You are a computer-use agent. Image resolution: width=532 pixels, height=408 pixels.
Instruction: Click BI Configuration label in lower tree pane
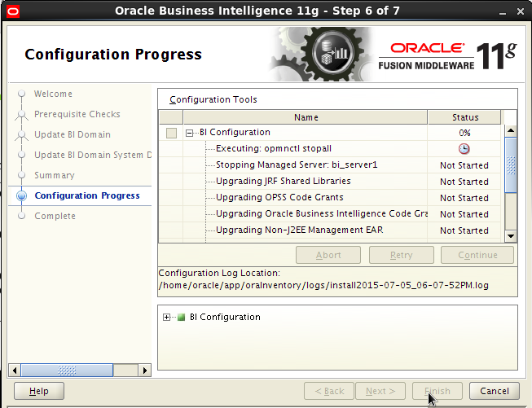click(x=225, y=317)
